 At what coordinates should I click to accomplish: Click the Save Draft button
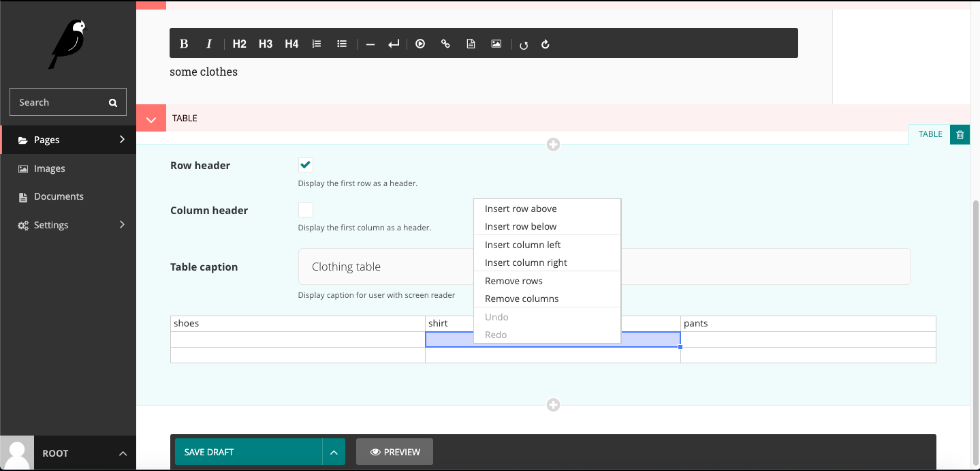[x=249, y=452]
